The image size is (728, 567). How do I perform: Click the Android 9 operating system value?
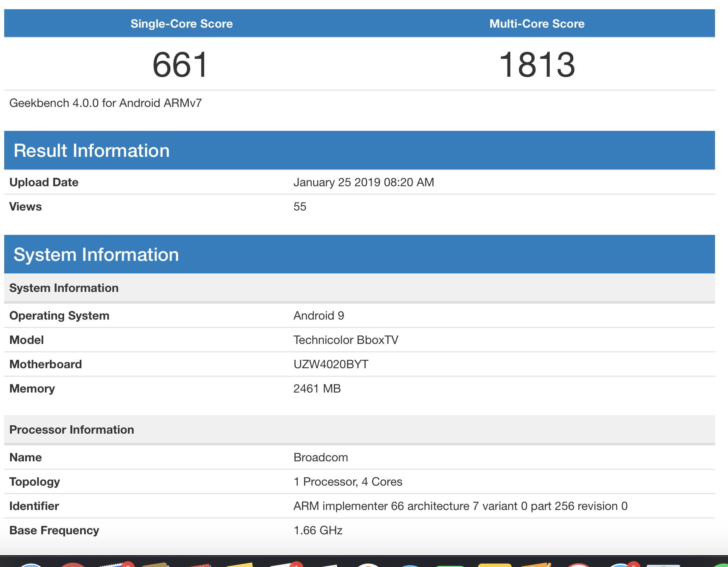coord(318,316)
